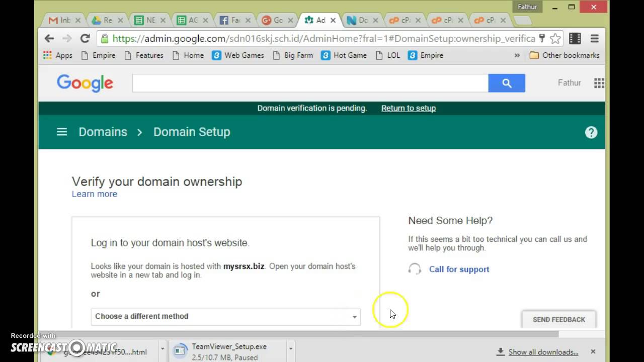Close the downloads bar
This screenshot has height=362, width=644.
pos(593,351)
